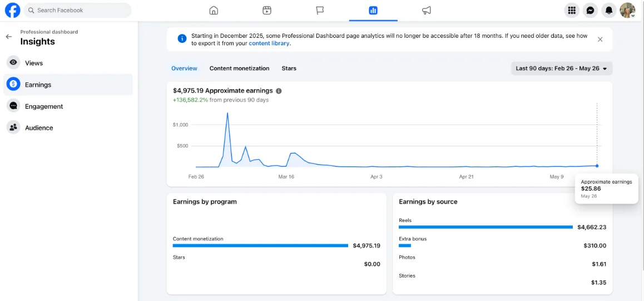Open the notifications bell icon
Viewport: 644px width, 301px height.
pos(608,10)
